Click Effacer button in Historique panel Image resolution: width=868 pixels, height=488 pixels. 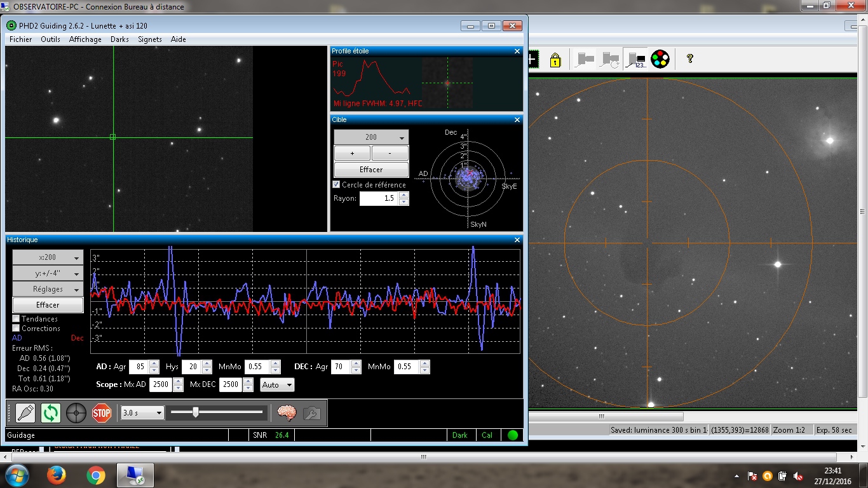48,305
